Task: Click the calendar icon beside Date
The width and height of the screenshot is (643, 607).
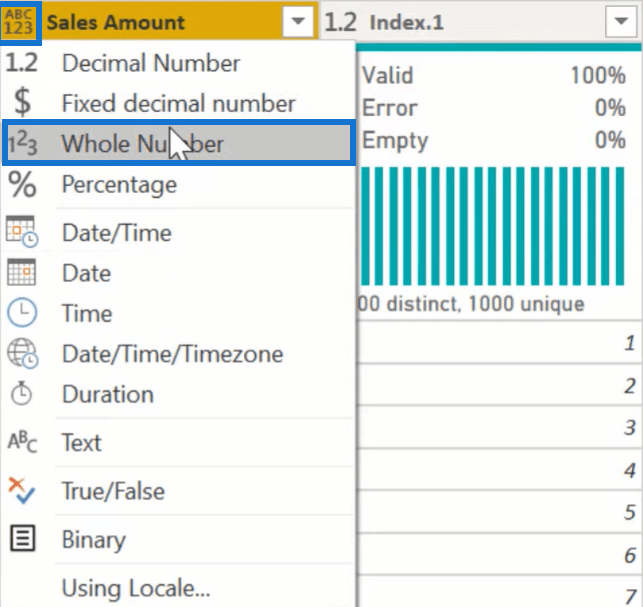Action: coord(22,272)
